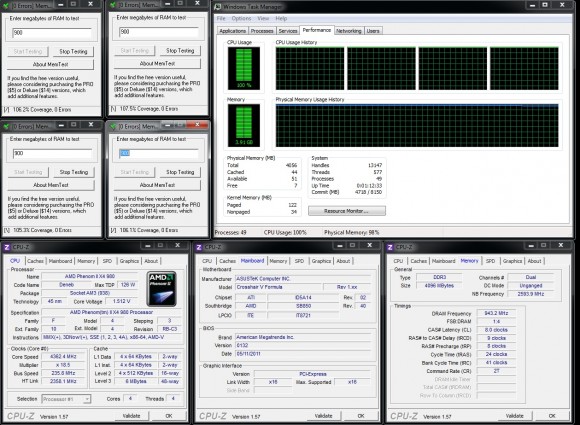Click About MemTest in the 105.3% coverage window
This screenshot has height=425, width=580.
click(x=51, y=185)
